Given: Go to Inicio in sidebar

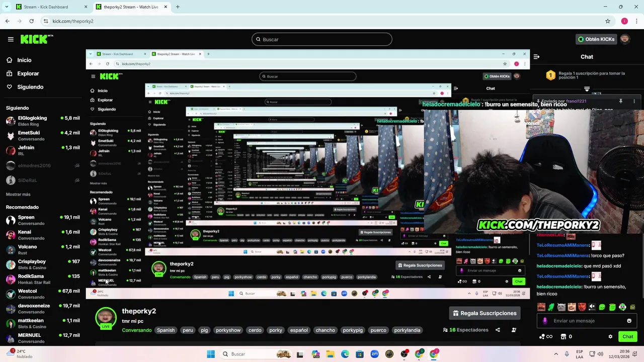Looking at the screenshot, I should (24, 60).
